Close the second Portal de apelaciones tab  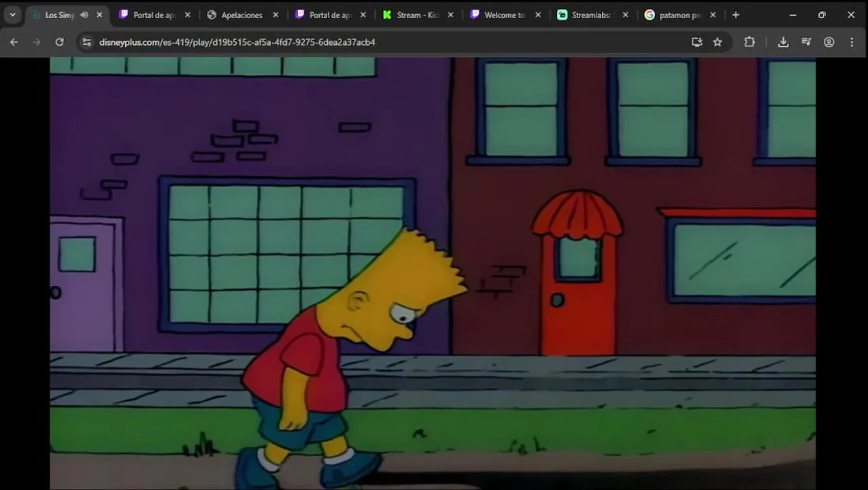tap(363, 14)
